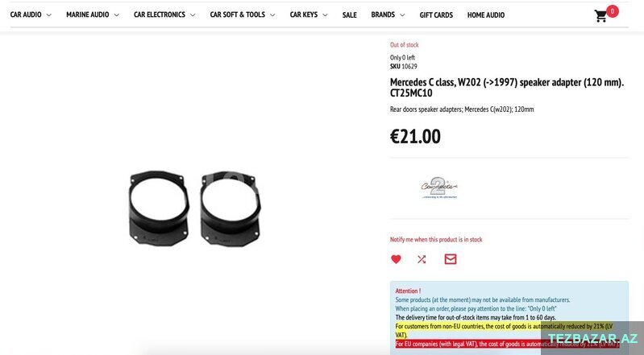The width and height of the screenshot is (644, 355).
Task: Click the TEZBAZAR.AZ watermark
Action: [592, 339]
